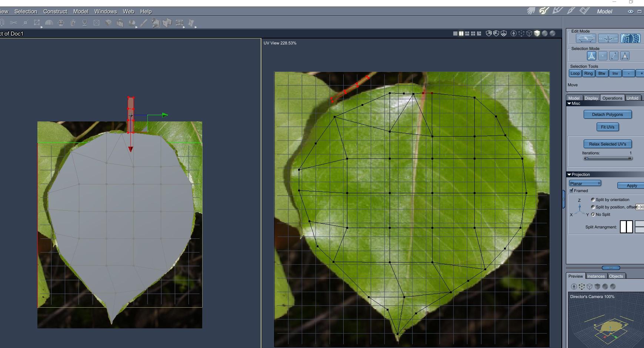Select polymesh edit mode icon

[586, 38]
